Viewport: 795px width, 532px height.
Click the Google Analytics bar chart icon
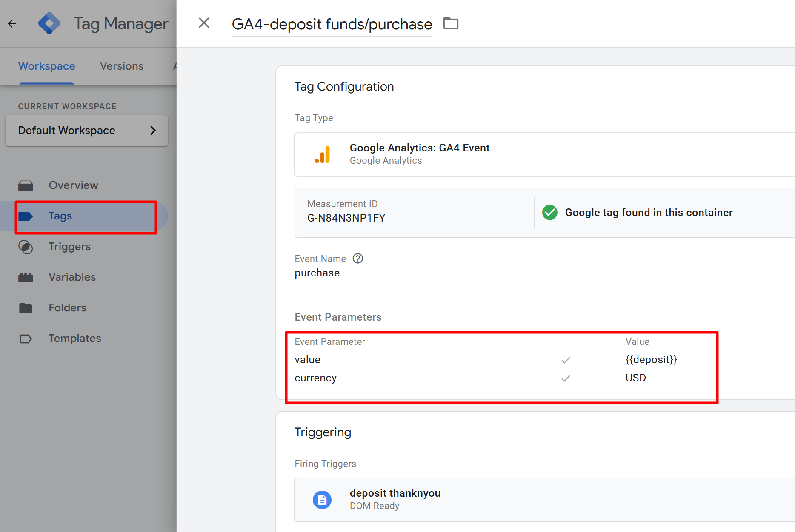[322, 154]
